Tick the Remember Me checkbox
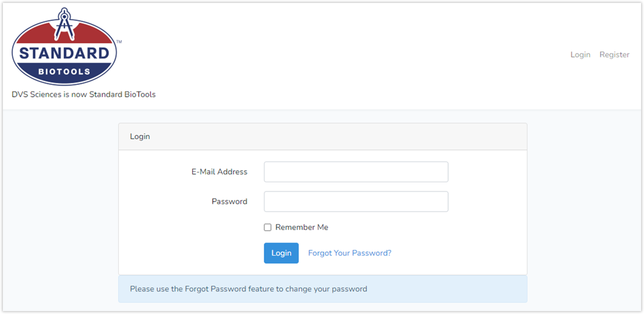The image size is (644, 314). [268, 227]
